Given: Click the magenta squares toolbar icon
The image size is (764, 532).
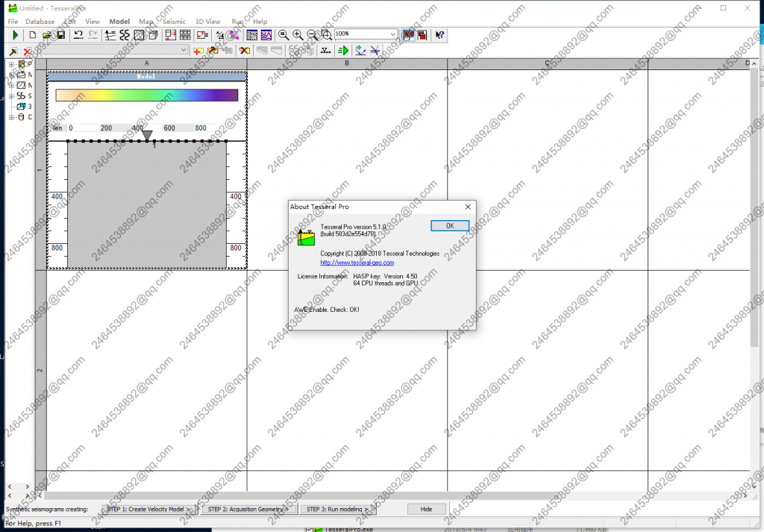Looking at the screenshot, I should (234, 35).
